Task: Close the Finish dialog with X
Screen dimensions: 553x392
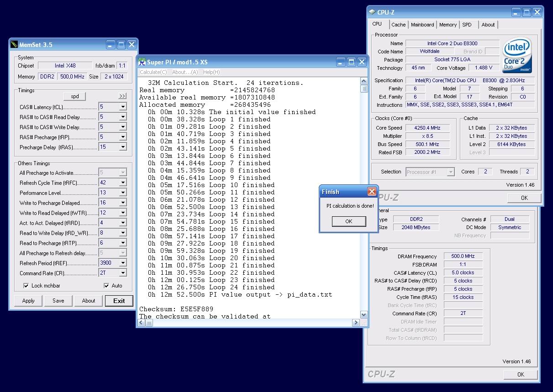Action: coord(372,192)
